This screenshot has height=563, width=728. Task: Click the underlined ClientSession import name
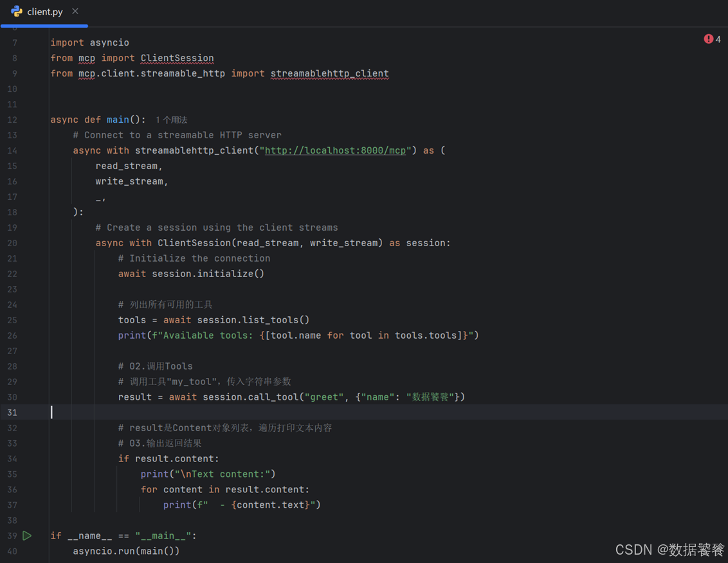point(177,58)
